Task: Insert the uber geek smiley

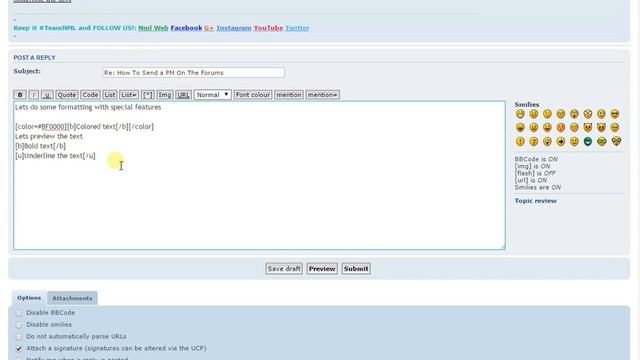Action: click(x=616, y=142)
